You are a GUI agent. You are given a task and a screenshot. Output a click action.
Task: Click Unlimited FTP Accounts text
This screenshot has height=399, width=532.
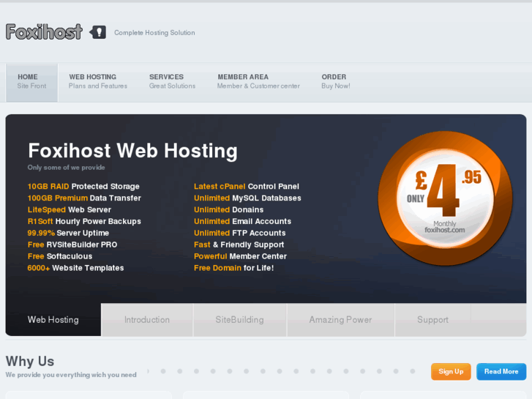click(x=239, y=233)
